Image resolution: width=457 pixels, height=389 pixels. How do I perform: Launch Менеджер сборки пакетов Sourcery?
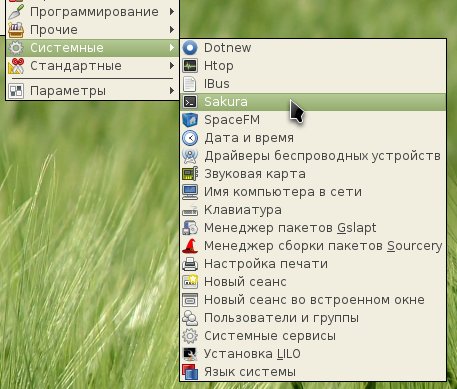[313, 246]
